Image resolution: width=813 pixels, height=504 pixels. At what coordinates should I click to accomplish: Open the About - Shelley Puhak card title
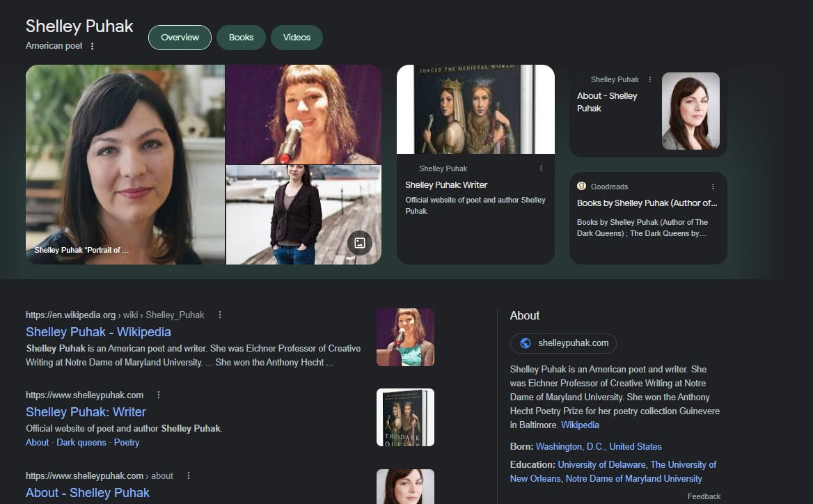[x=607, y=102]
